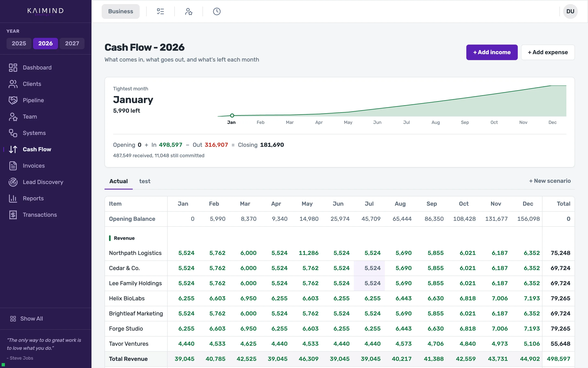This screenshot has width=588, height=368.
Task: Click Northpath Logistics May value 11,286
Action: [x=308, y=253]
